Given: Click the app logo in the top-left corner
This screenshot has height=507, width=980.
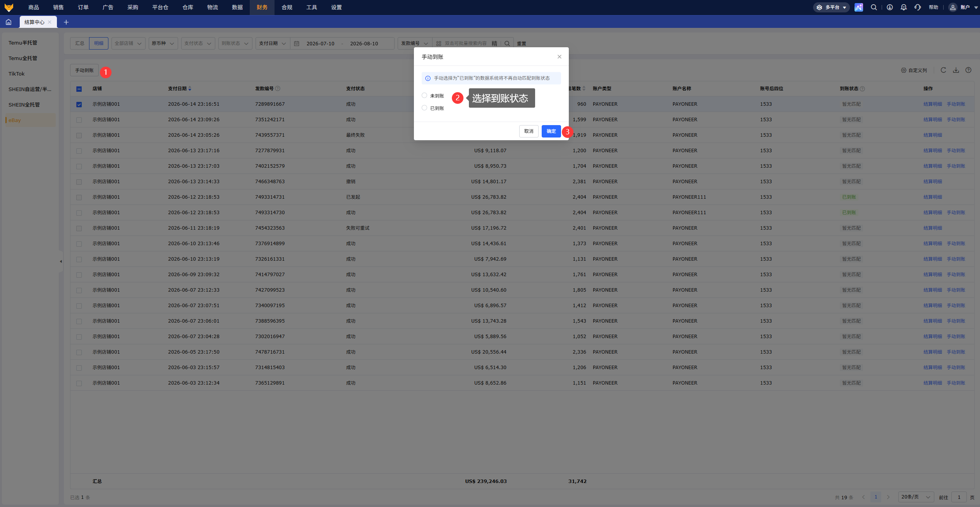Looking at the screenshot, I should (x=9, y=7).
